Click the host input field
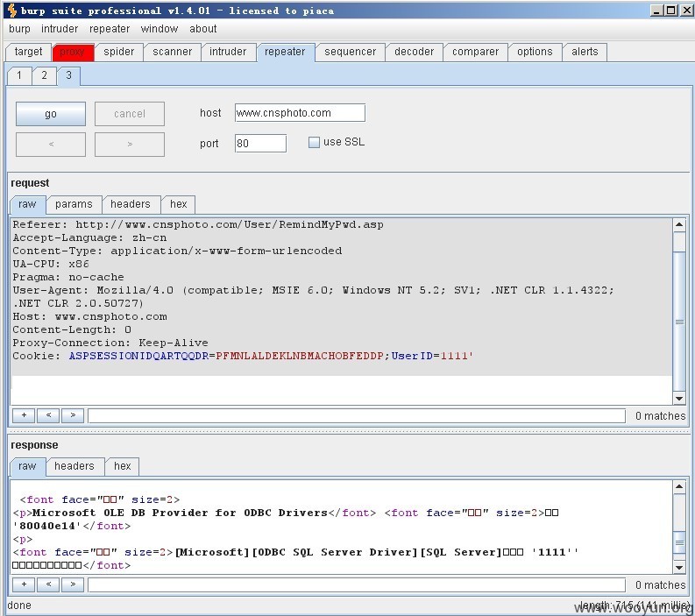 coord(300,112)
